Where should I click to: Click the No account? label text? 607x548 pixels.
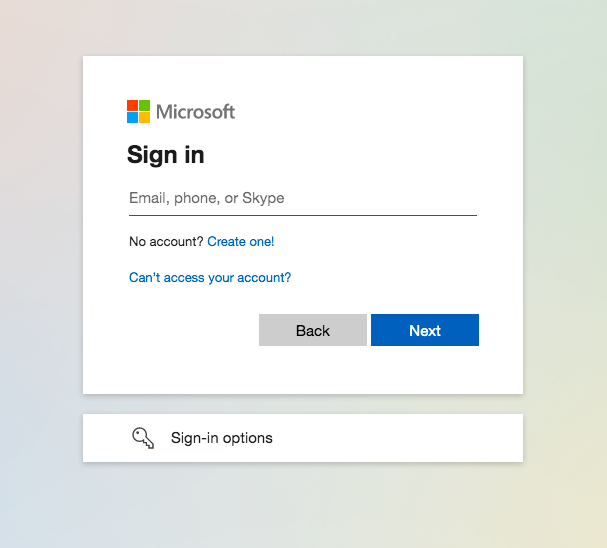click(x=166, y=241)
